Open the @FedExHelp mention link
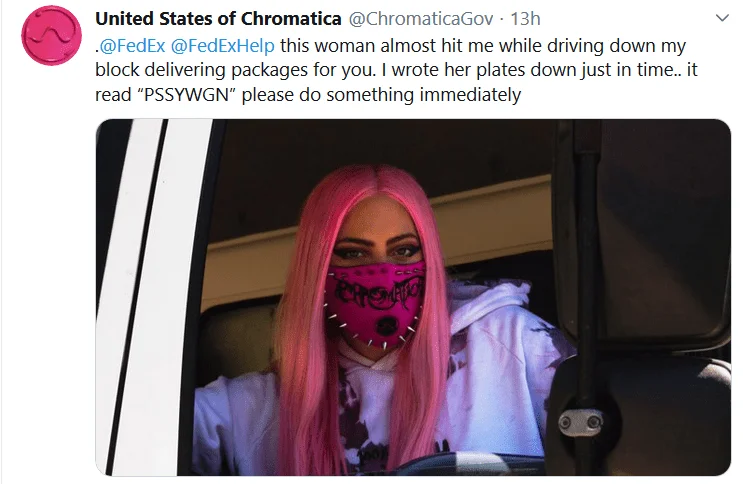The height and width of the screenshot is (484, 743). (222, 46)
